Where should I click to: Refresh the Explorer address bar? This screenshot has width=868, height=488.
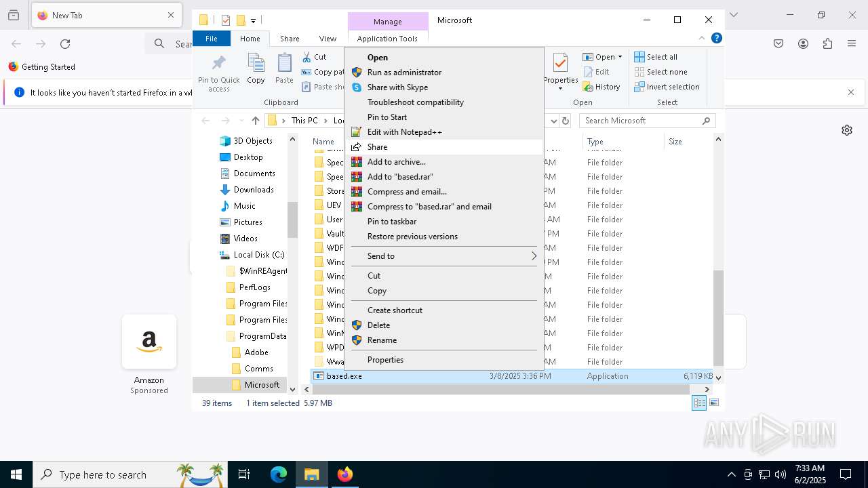click(566, 121)
